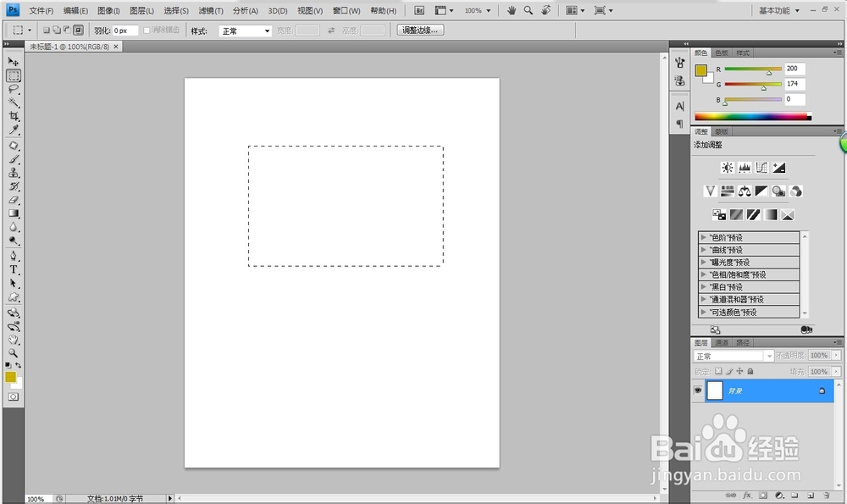
Task: Choose New selection mode
Action: point(47,30)
